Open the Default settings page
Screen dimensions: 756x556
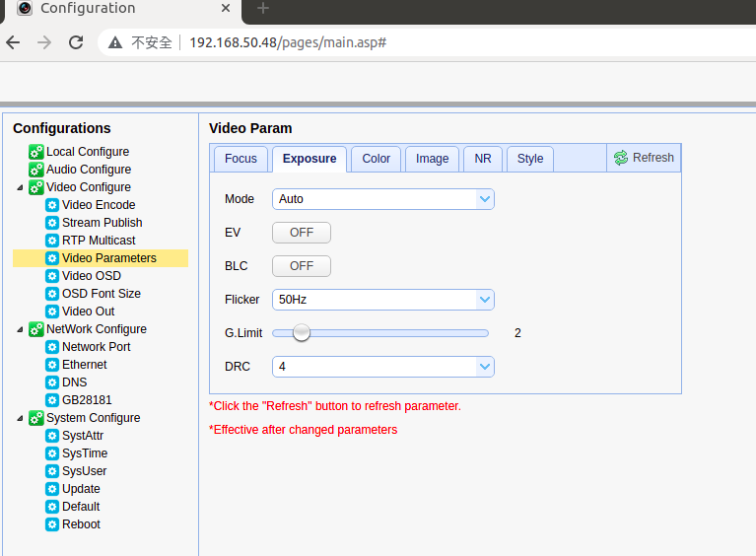coord(81,507)
